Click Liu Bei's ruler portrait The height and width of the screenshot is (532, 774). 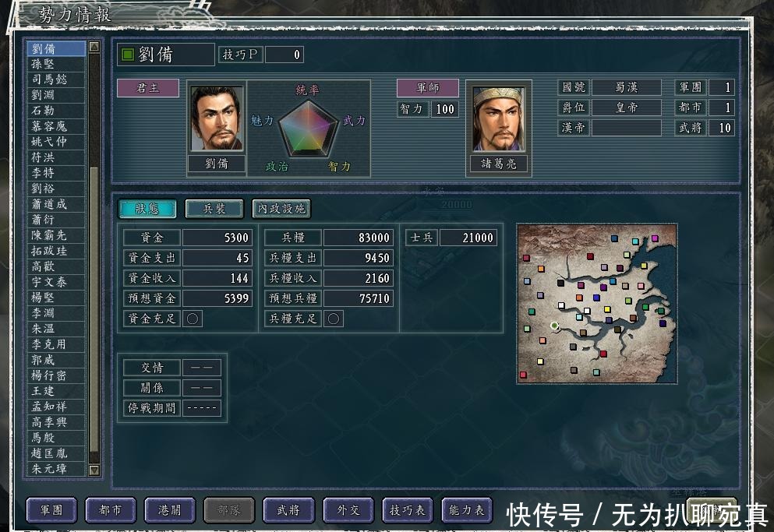217,118
